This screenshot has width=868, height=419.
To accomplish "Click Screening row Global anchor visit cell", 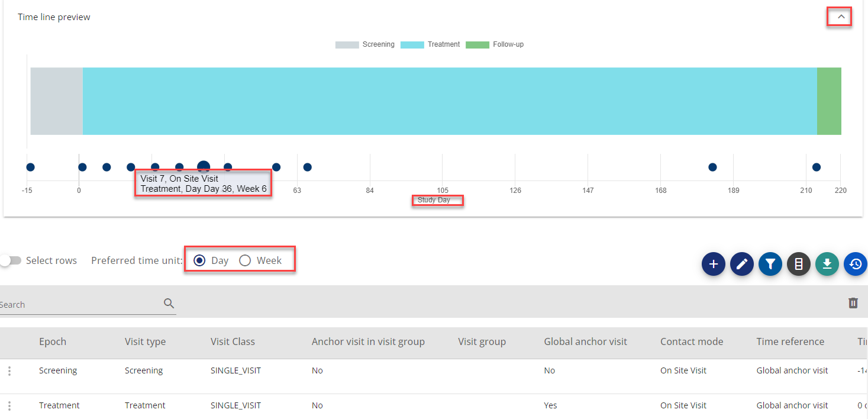I will pyautogui.click(x=792, y=371).
